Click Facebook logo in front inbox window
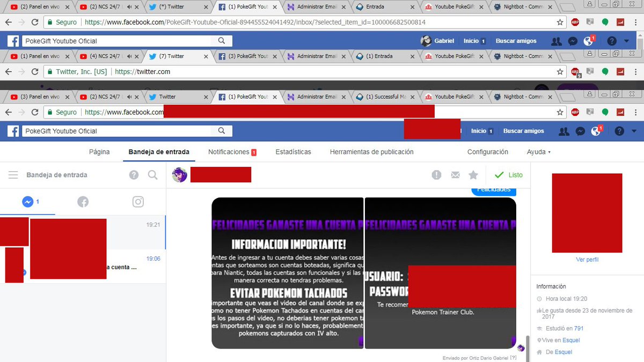Image resolution: width=644 pixels, height=362 pixels. coord(13,131)
